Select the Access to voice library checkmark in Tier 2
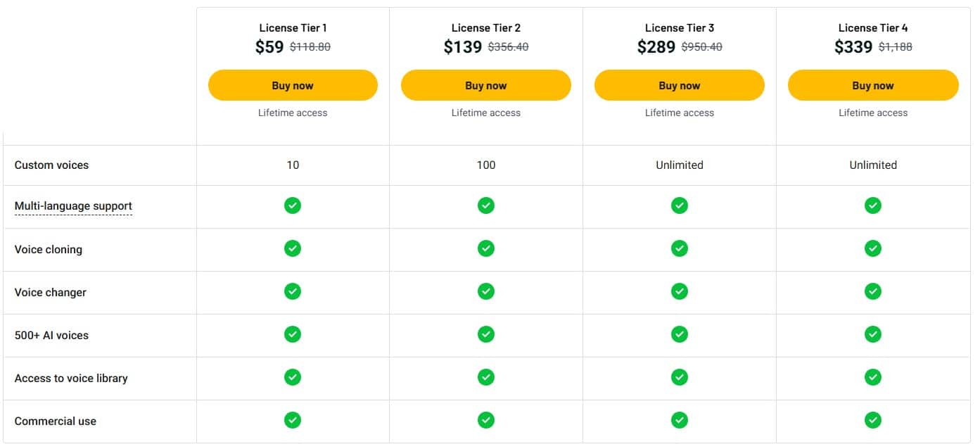Image resolution: width=980 pixels, height=444 pixels. [485, 378]
